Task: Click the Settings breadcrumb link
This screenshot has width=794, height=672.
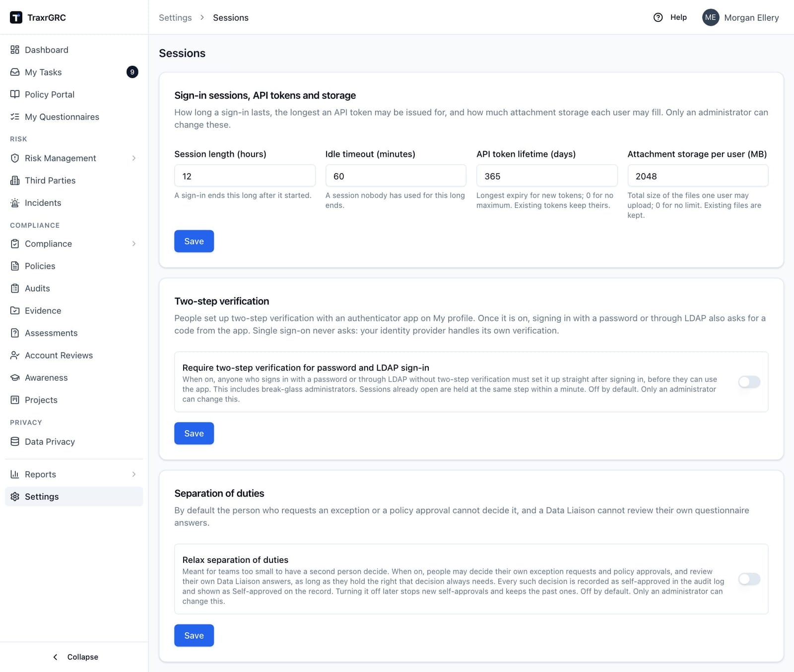Action: (175, 17)
